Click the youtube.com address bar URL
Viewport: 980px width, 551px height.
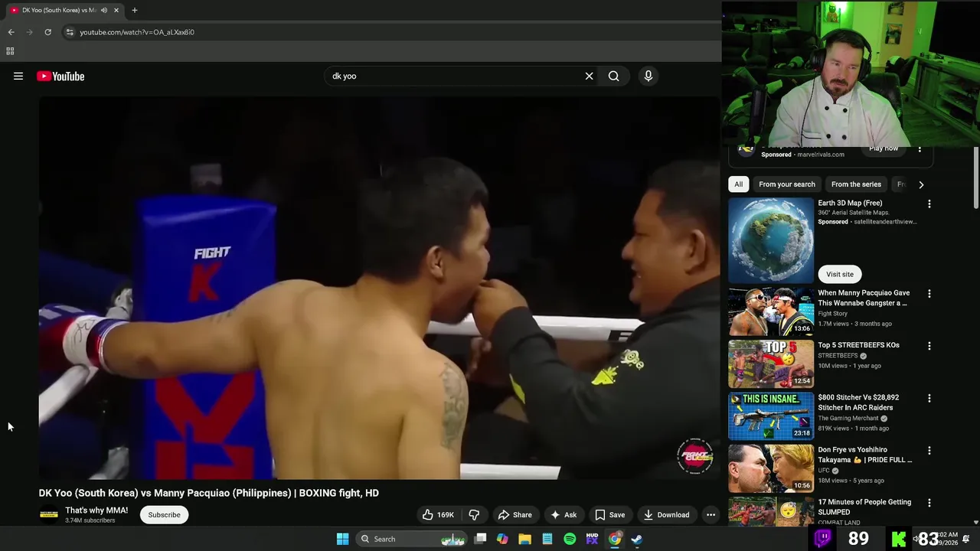coord(137,32)
